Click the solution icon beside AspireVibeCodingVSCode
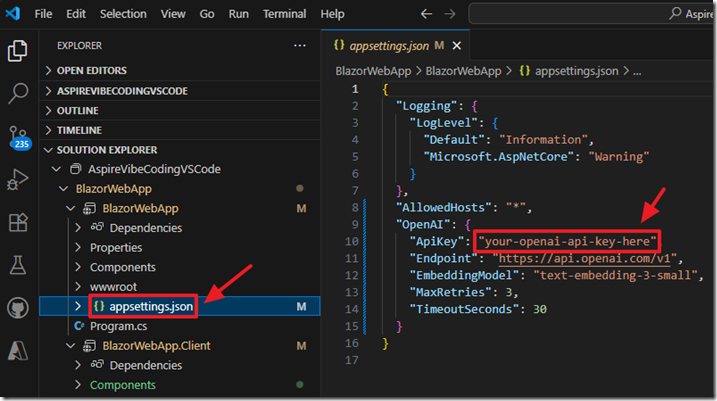This screenshot has height=401, width=717. (x=75, y=169)
